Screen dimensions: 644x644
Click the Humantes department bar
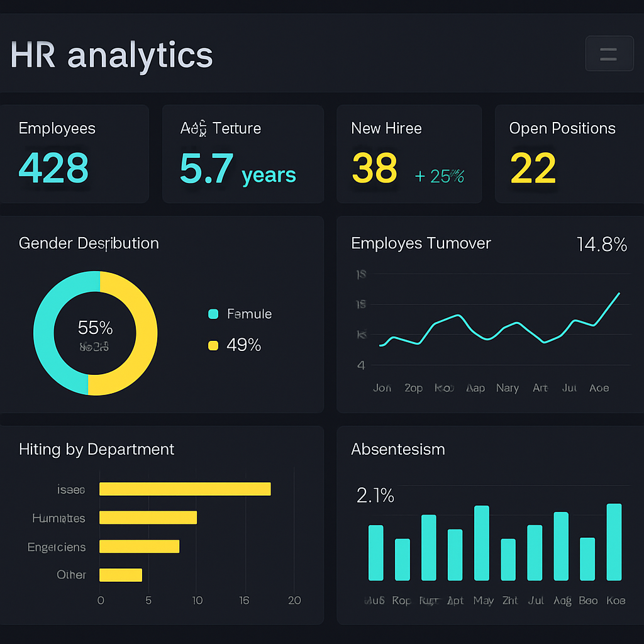click(x=148, y=518)
